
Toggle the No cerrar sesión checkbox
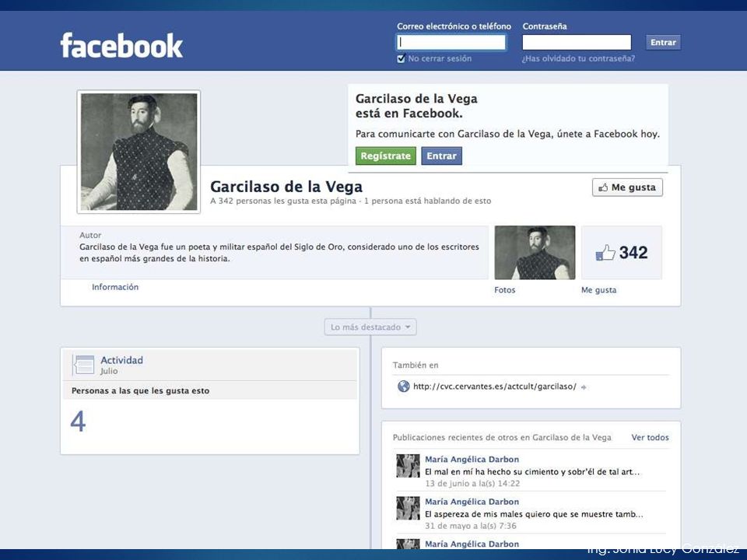point(402,58)
